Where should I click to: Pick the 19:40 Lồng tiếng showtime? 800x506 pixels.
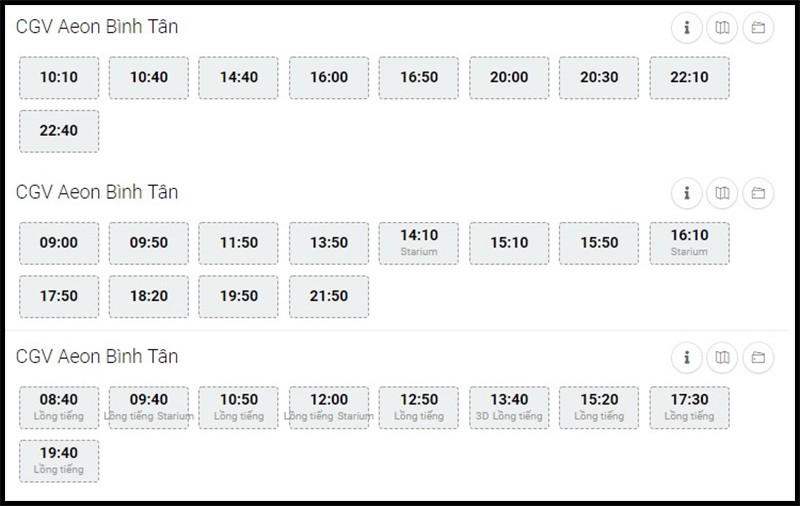59,461
